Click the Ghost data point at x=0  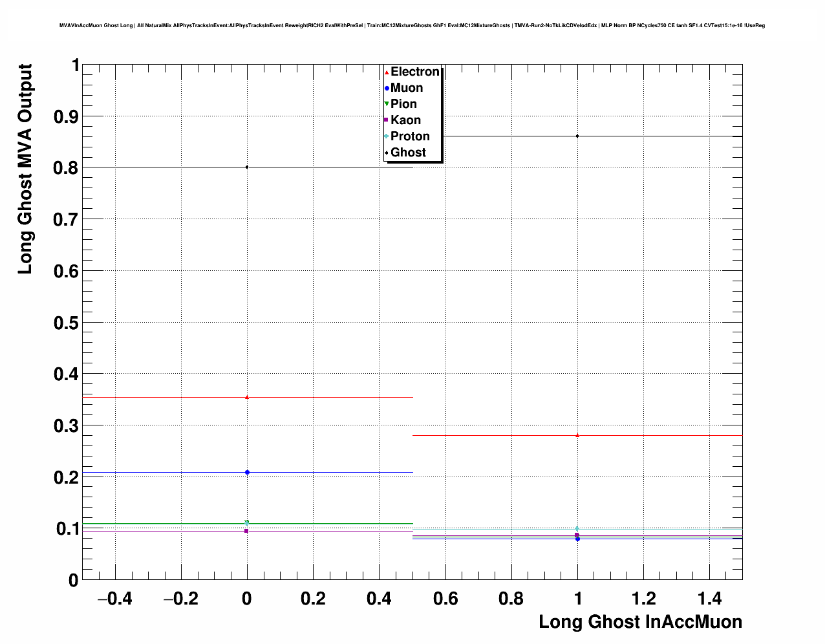247,167
